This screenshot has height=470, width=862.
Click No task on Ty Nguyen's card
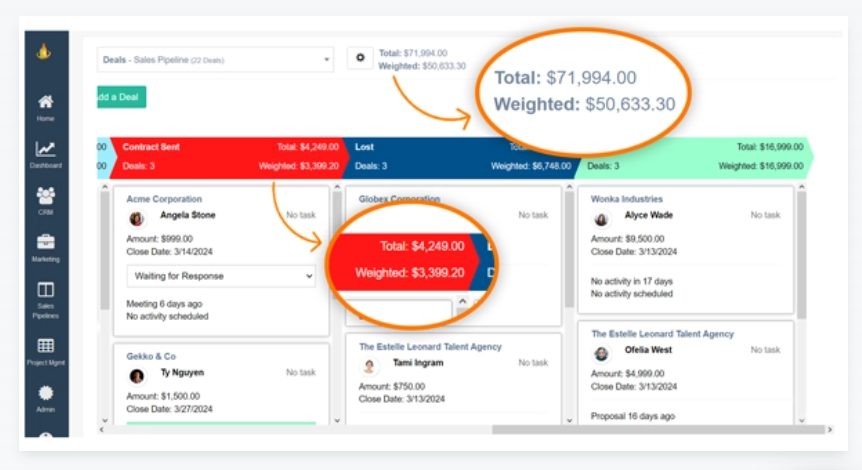(x=301, y=373)
